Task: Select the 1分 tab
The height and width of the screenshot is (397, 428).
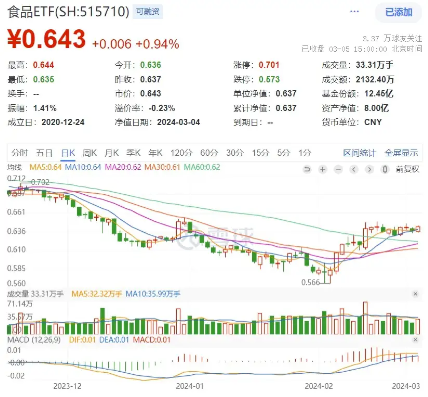Action: pyautogui.click(x=305, y=153)
